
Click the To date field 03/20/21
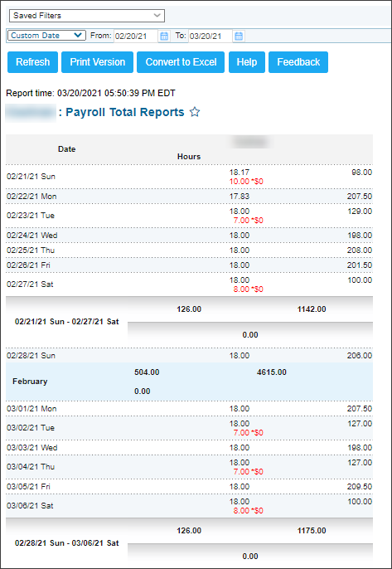point(211,36)
